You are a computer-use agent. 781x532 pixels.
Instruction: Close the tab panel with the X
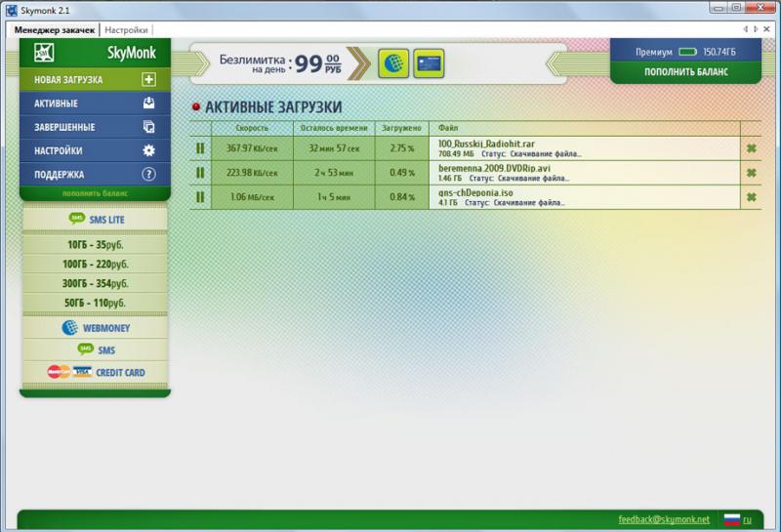tap(767, 29)
